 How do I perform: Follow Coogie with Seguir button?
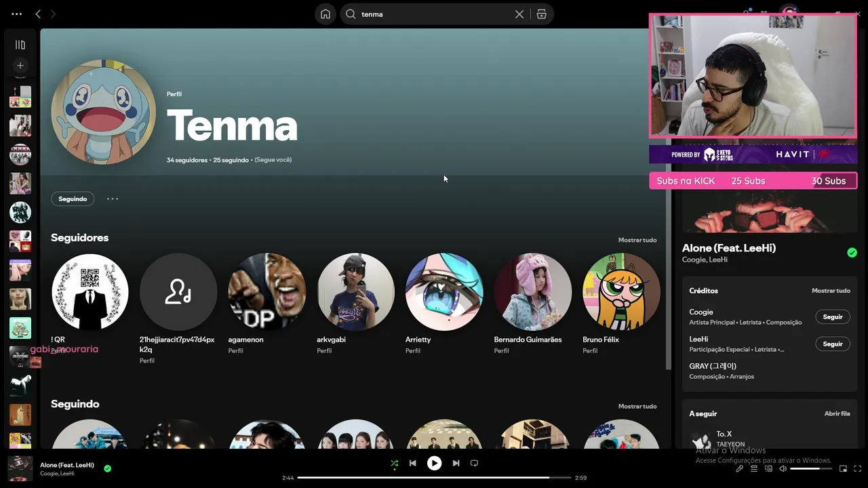coord(832,317)
